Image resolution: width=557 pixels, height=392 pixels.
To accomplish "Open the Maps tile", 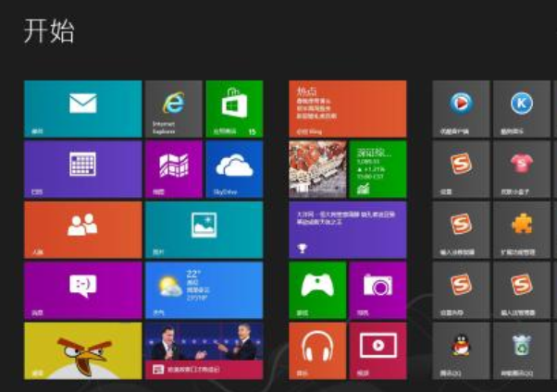I will [174, 169].
